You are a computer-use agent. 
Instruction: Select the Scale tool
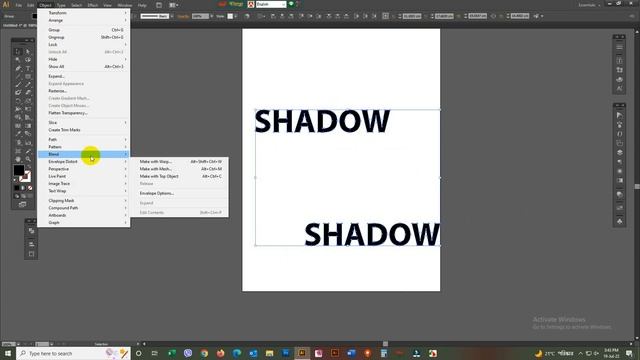(28, 101)
